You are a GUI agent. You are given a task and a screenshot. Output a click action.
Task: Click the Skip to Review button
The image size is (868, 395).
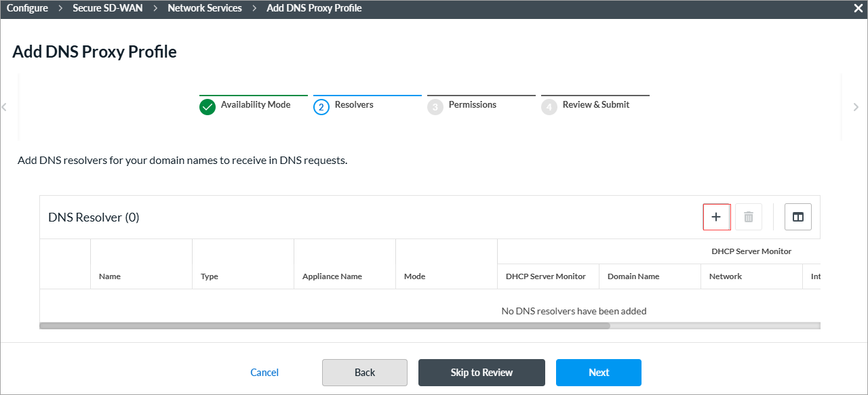point(481,373)
